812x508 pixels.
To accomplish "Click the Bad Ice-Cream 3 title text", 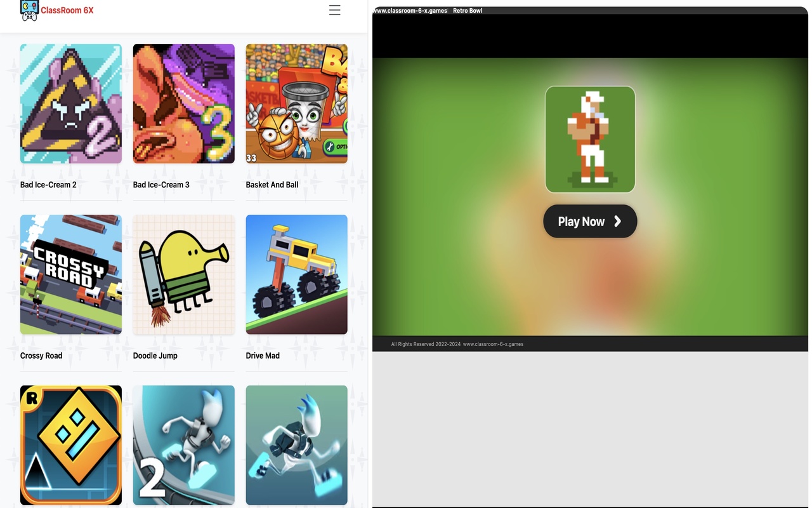I will click(x=161, y=185).
